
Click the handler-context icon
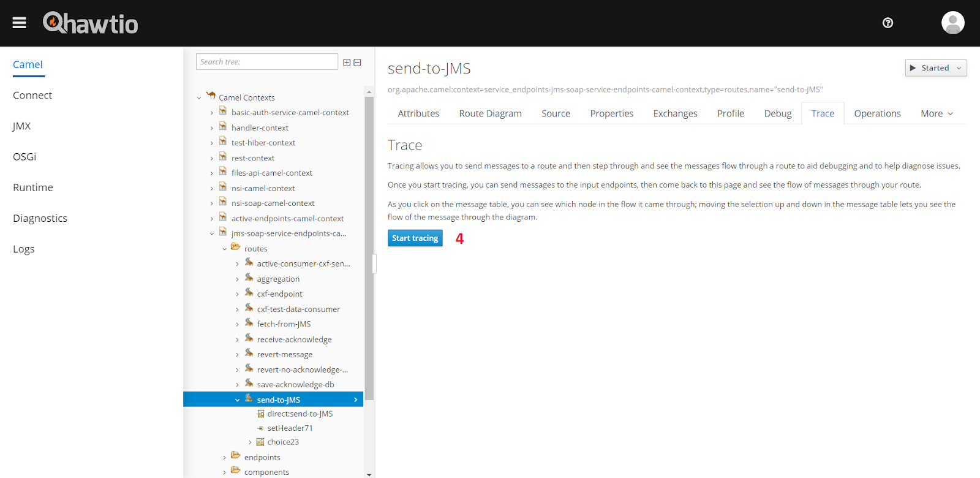coord(223,126)
